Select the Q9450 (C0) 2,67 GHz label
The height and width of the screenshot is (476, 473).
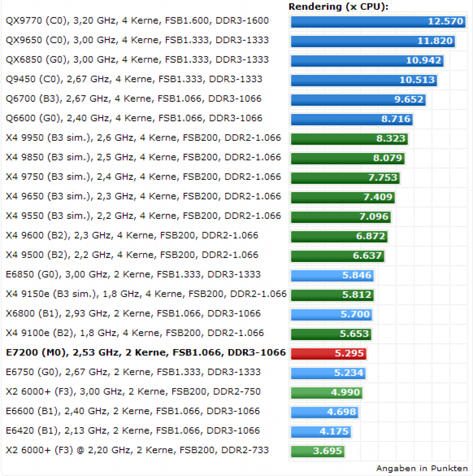pos(134,79)
